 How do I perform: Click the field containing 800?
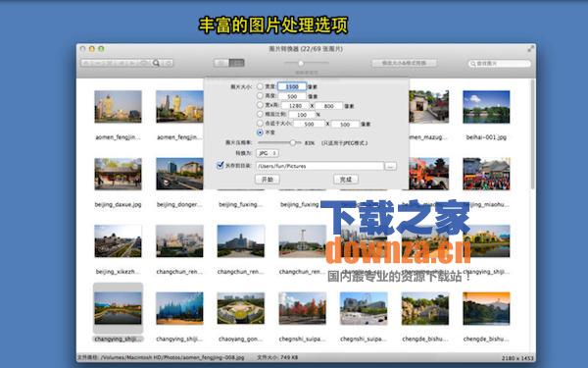pos(328,106)
